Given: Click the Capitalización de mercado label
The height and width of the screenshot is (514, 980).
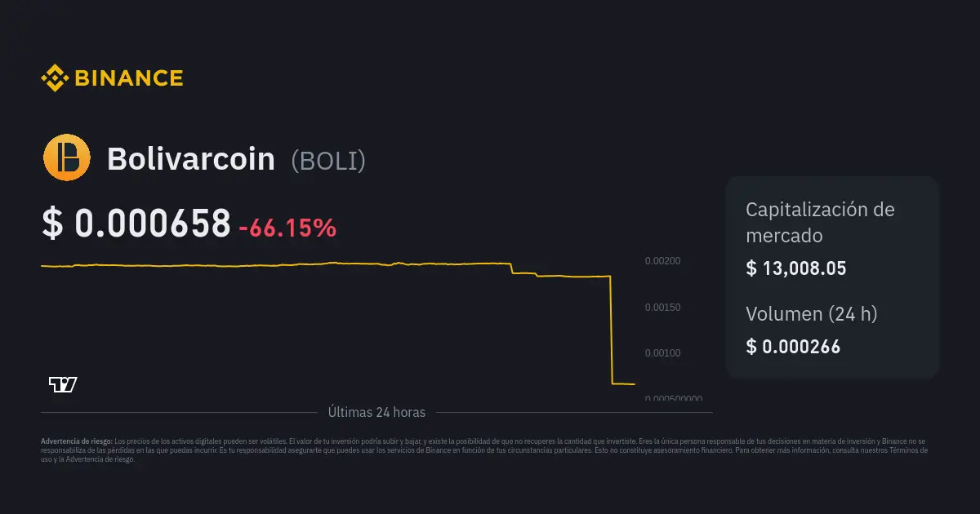Looking at the screenshot, I should pos(820,222).
